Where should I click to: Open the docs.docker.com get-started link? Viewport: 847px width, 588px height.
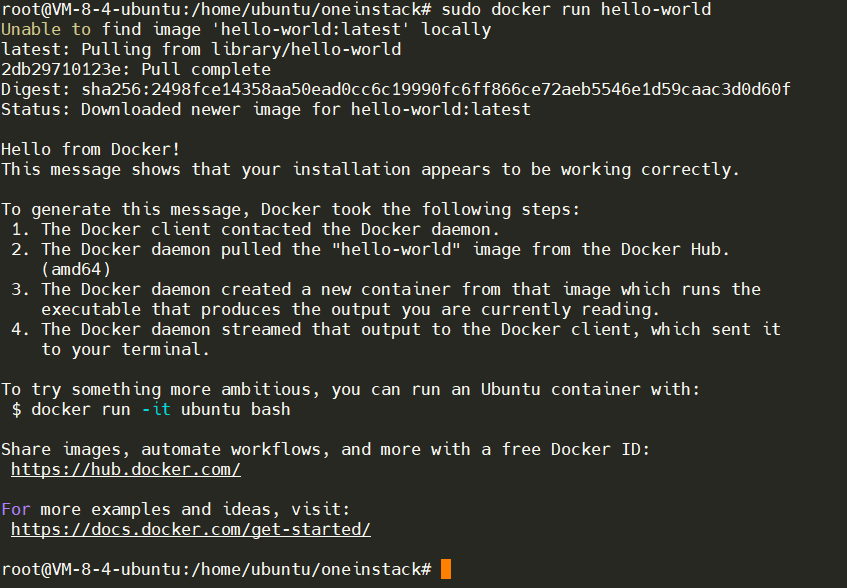tap(191, 529)
